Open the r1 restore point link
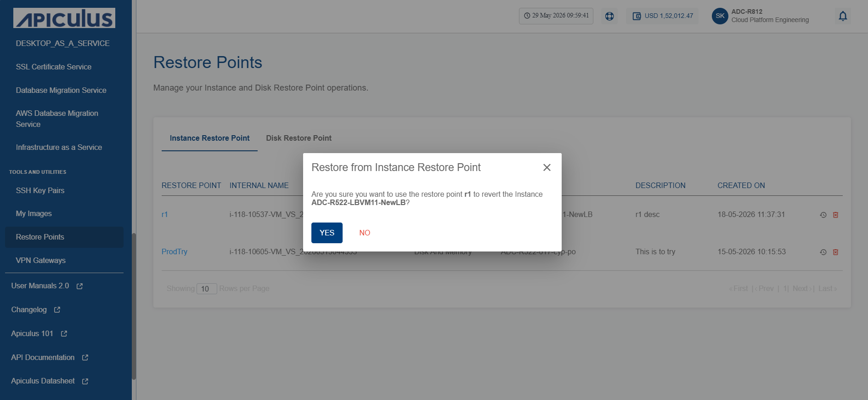Image resolution: width=868 pixels, height=400 pixels. (x=165, y=214)
